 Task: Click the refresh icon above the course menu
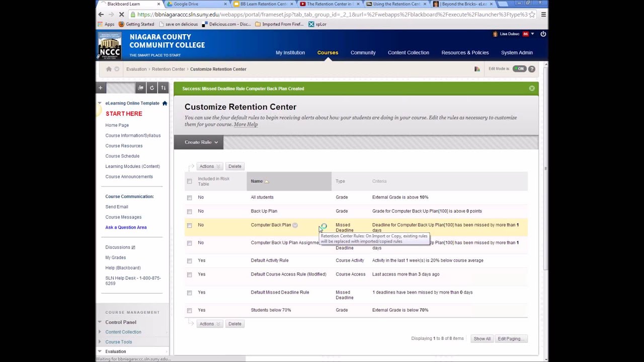152,88
